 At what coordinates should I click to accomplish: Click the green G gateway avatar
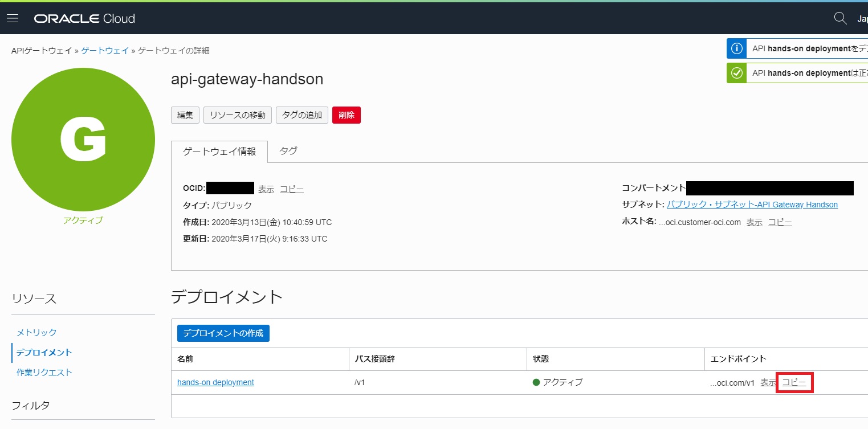tap(83, 140)
